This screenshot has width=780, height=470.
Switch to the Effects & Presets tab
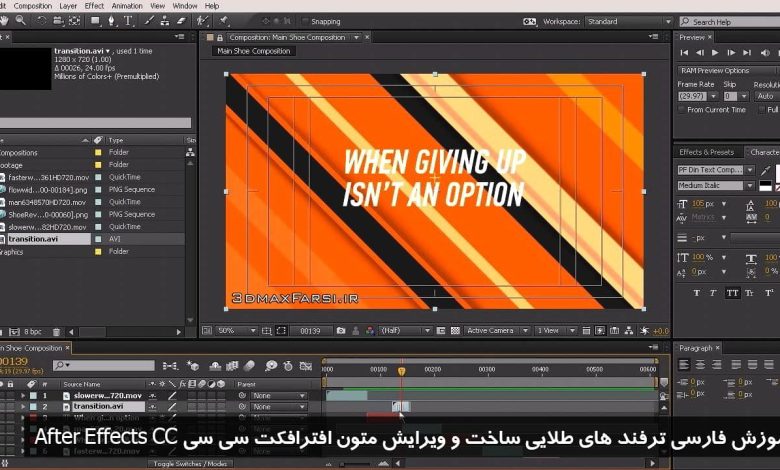coord(707,152)
